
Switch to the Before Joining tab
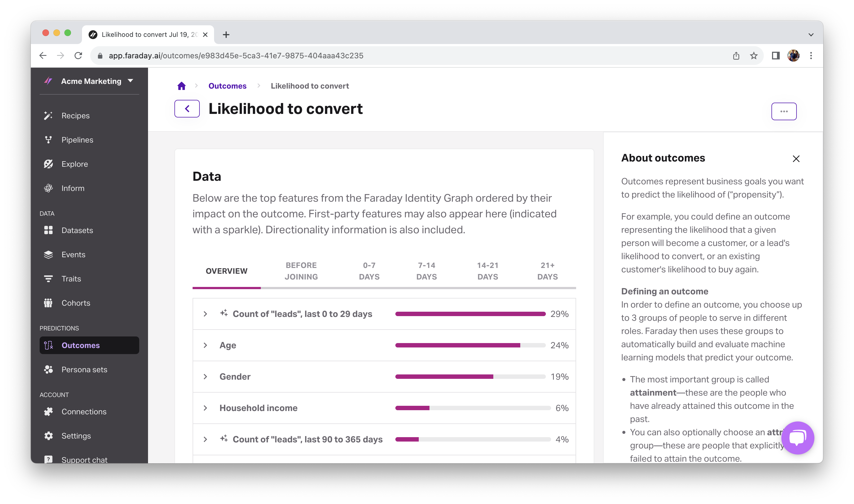coord(301,271)
